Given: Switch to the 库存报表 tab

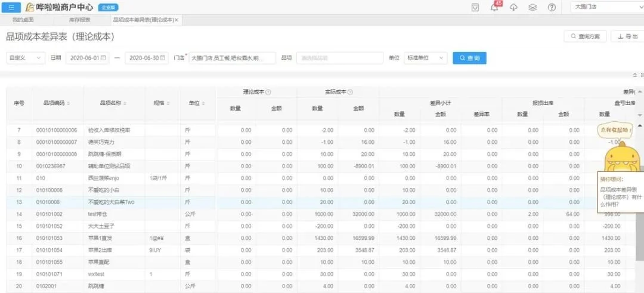Looking at the screenshot, I should pos(80,20).
